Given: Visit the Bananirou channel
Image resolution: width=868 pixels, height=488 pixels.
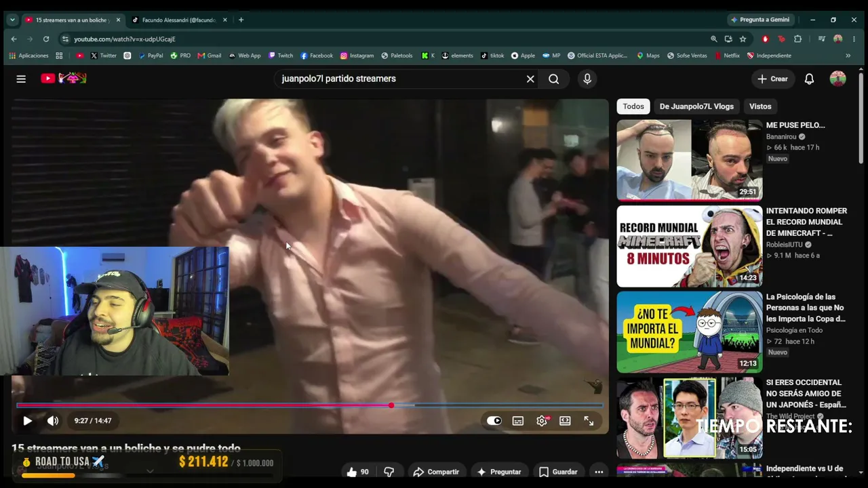Looking at the screenshot, I should point(781,137).
